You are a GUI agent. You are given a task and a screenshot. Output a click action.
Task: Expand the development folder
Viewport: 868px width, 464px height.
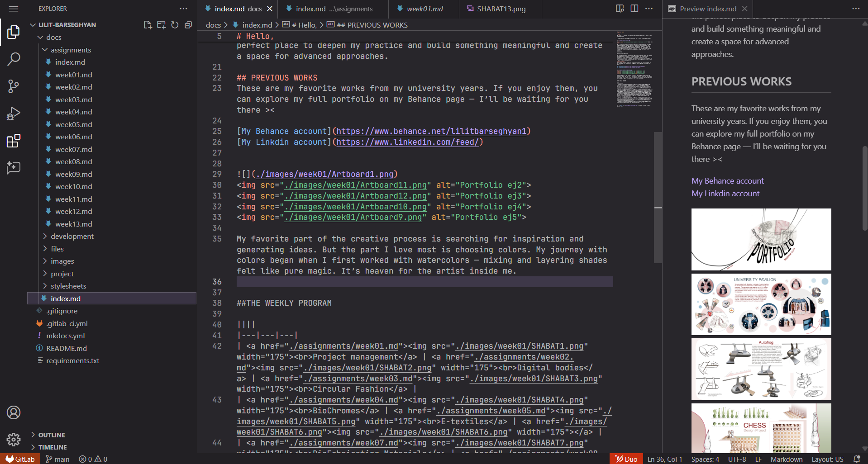tap(72, 236)
